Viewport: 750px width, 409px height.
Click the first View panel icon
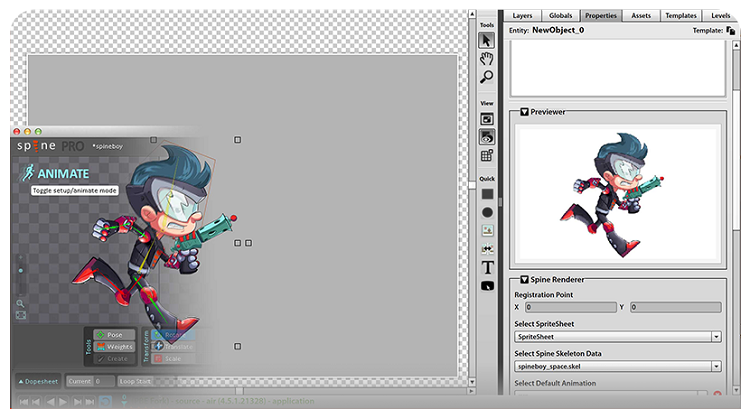click(x=486, y=119)
